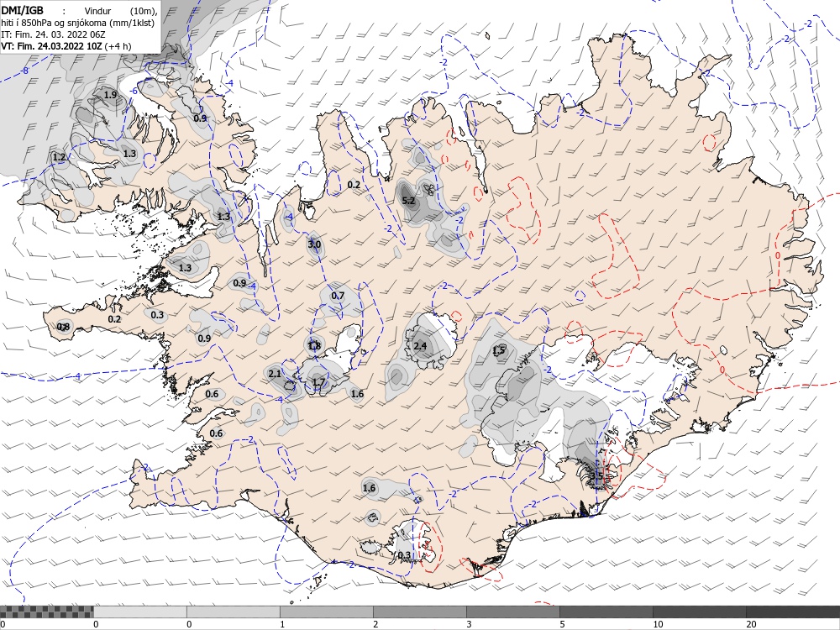
Task: Select the legend scale label 2
Action: pyautogui.click(x=375, y=624)
